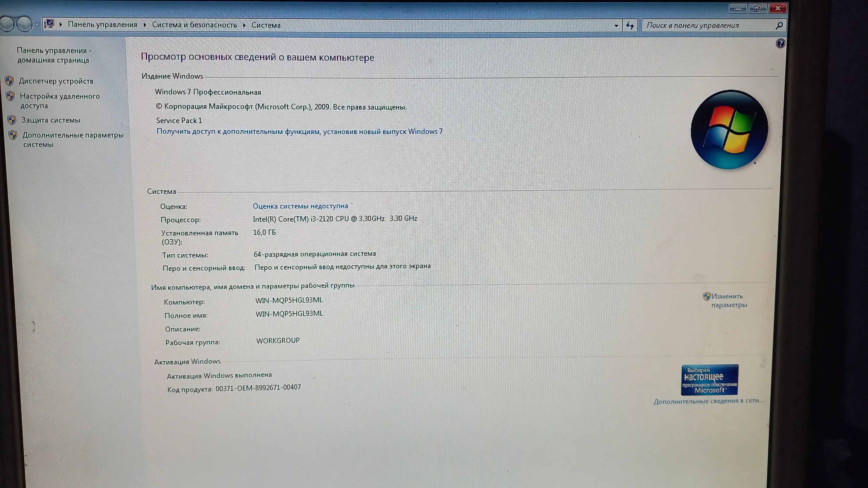This screenshot has height=488, width=868.
Task: Expand the address bar history dropdown
Action: tap(616, 26)
